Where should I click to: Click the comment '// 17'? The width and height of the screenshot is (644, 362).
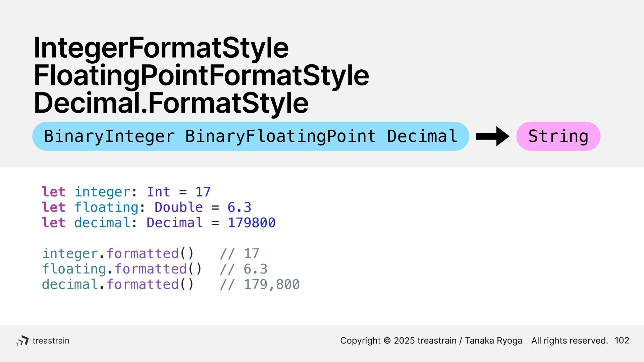[239, 254]
